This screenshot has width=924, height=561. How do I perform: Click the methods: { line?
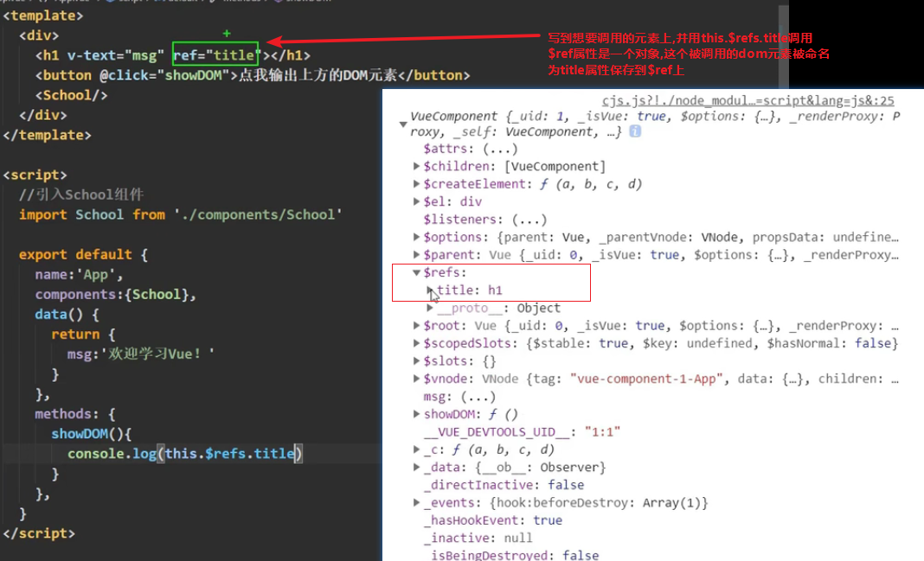click(75, 414)
